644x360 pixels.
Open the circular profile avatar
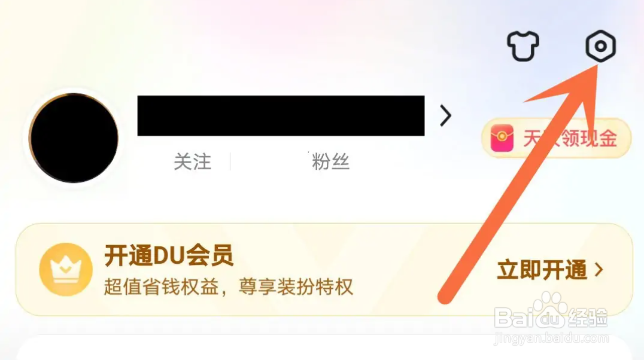tap(74, 138)
